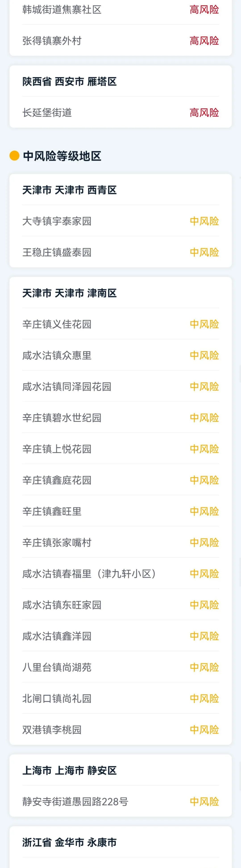
Task: Select the 中风险 label beside 大寺镇宇泰家园
Action: tap(204, 221)
